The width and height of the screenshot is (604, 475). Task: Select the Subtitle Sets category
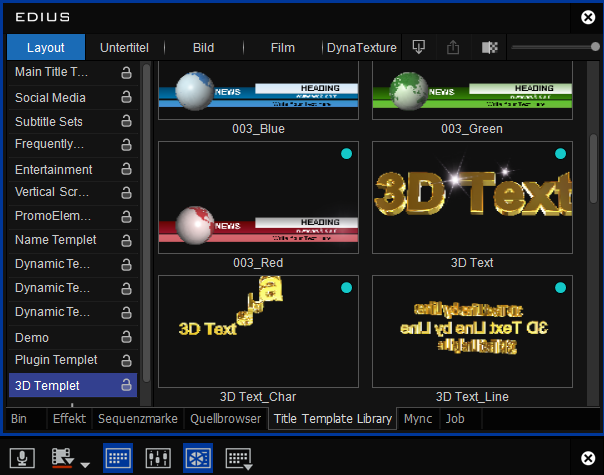73,121
